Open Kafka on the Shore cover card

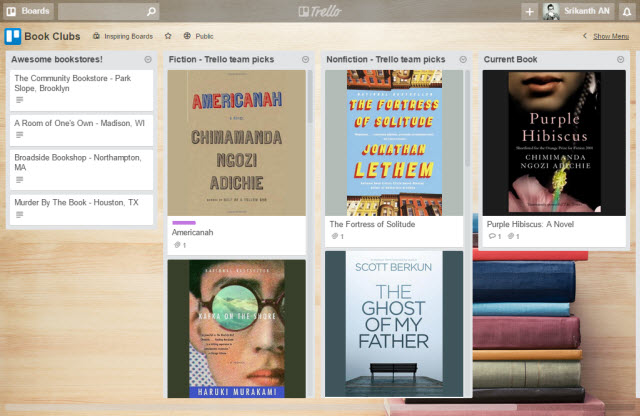(236, 329)
